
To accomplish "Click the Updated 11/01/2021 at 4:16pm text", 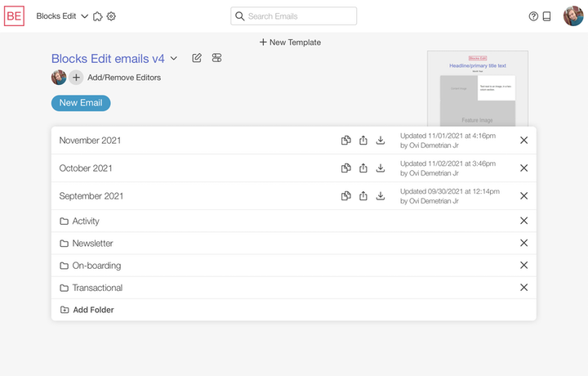I will (x=448, y=136).
